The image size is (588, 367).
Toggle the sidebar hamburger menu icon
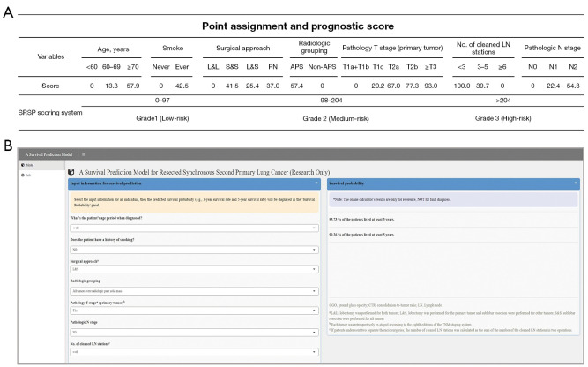click(83, 154)
